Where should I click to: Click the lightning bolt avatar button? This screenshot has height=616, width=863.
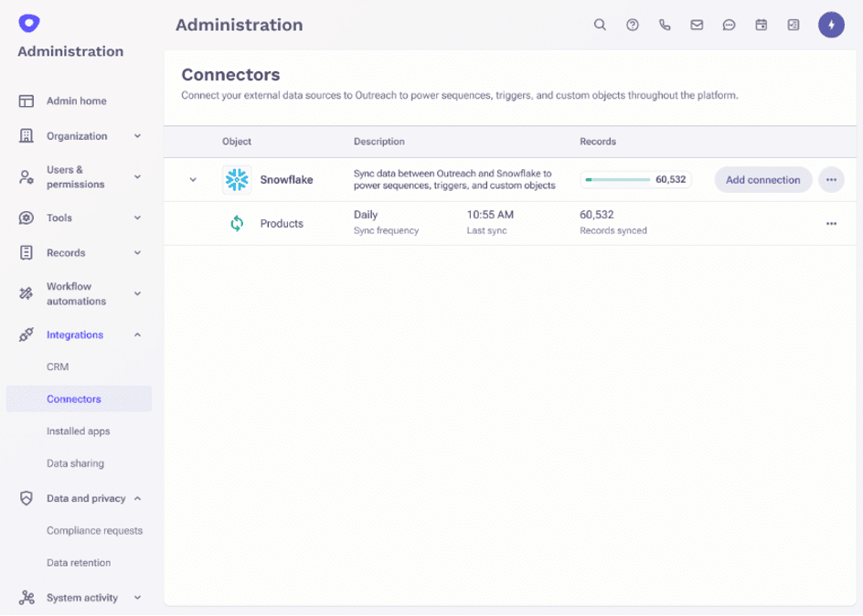(x=831, y=26)
